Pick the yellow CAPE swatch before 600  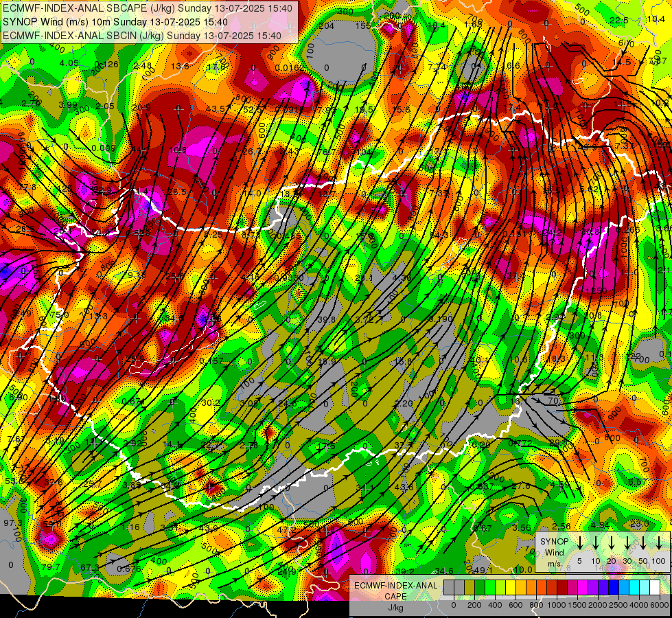pyautogui.click(x=511, y=588)
